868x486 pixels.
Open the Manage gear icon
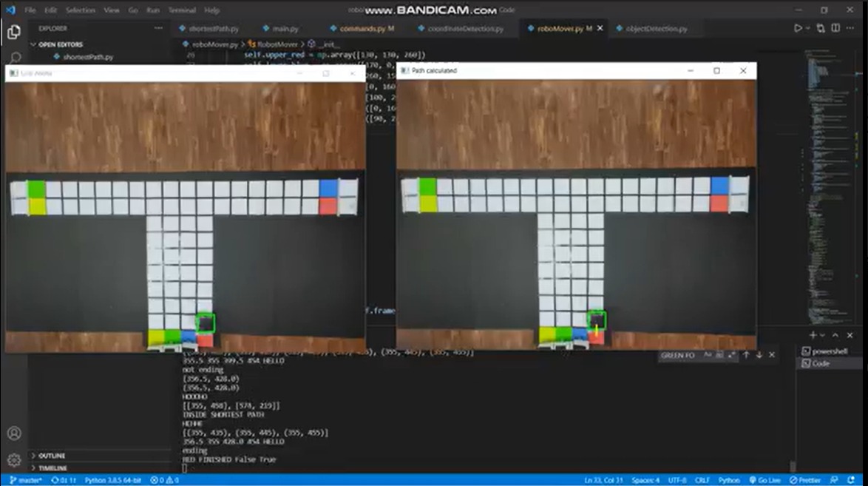(13, 459)
